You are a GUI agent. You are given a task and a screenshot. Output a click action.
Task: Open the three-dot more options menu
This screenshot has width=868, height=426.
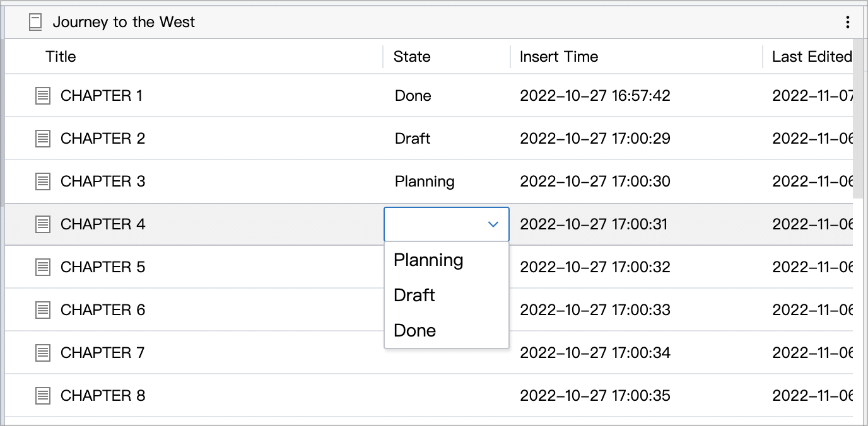pyautogui.click(x=847, y=23)
